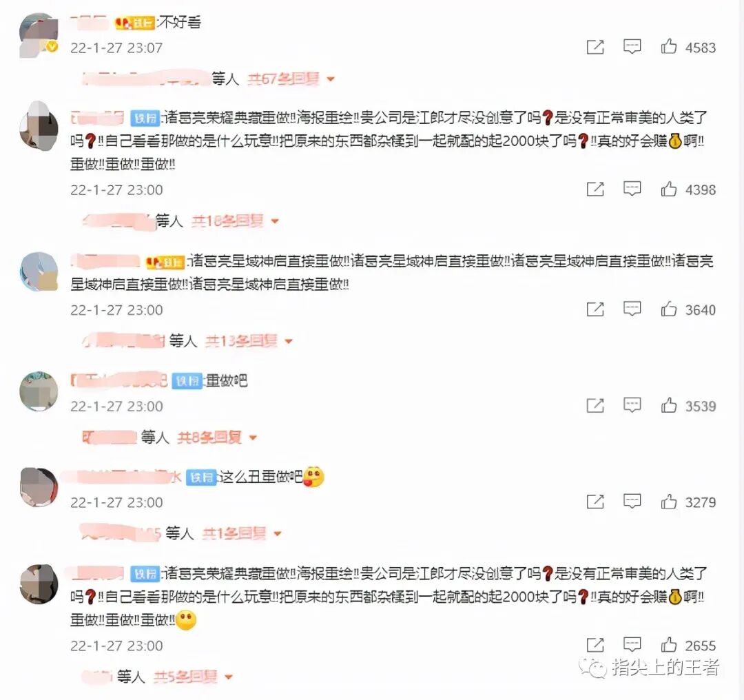Like the comment with 4583 likes
744x700 pixels.
point(668,47)
